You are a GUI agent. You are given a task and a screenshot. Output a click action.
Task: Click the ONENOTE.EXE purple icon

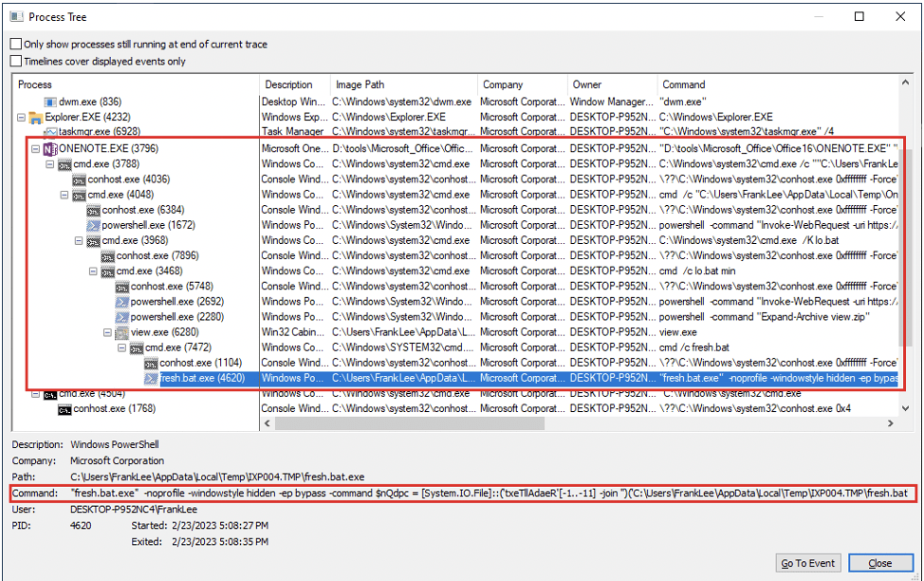(50, 149)
